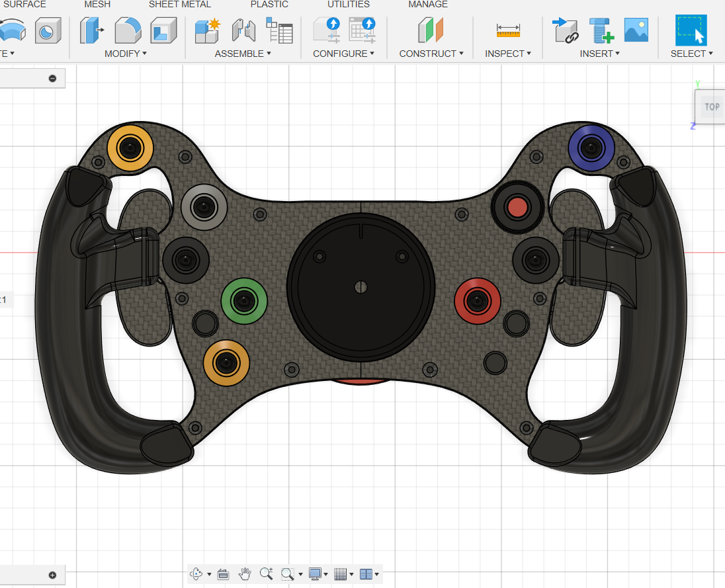
Task: Click the Insert Fastener bolt icon
Action: point(601,30)
